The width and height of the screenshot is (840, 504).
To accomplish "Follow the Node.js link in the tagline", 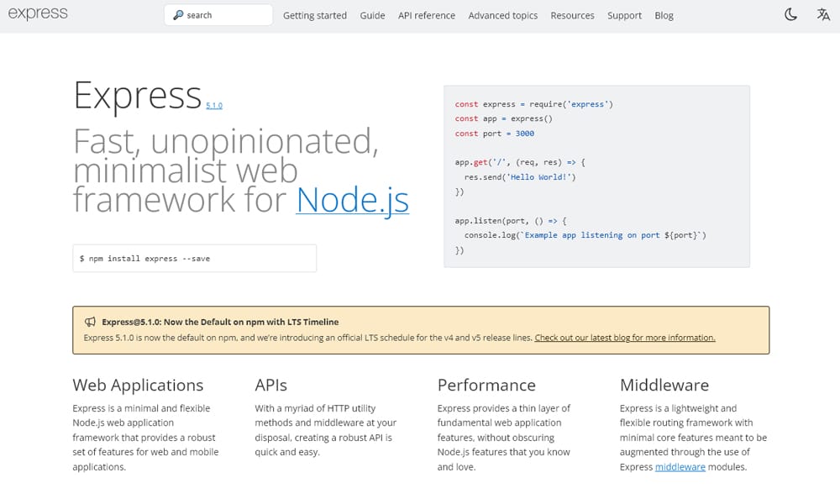I will (x=352, y=201).
